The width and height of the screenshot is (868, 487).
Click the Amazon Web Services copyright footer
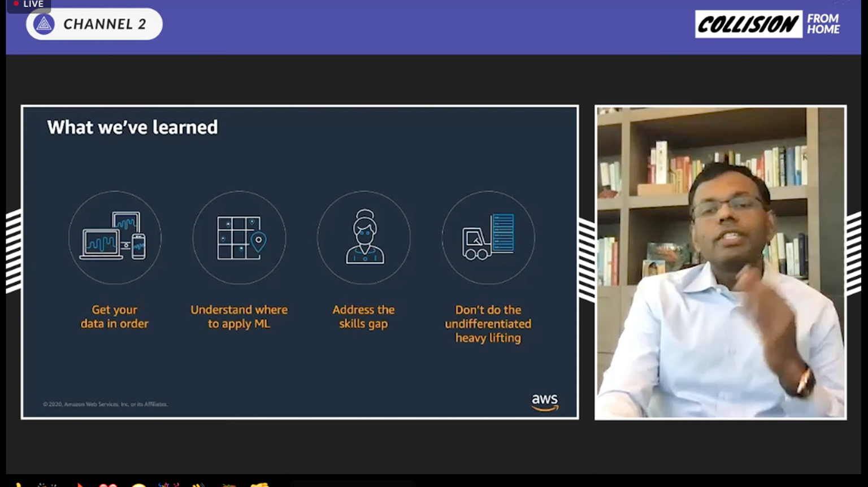click(105, 404)
